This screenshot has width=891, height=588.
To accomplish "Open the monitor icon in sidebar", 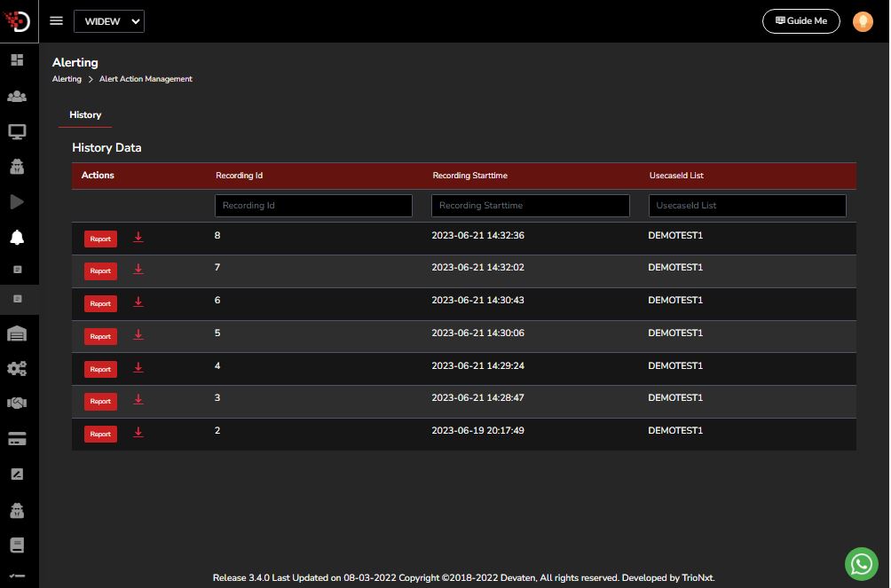I will tap(17, 132).
